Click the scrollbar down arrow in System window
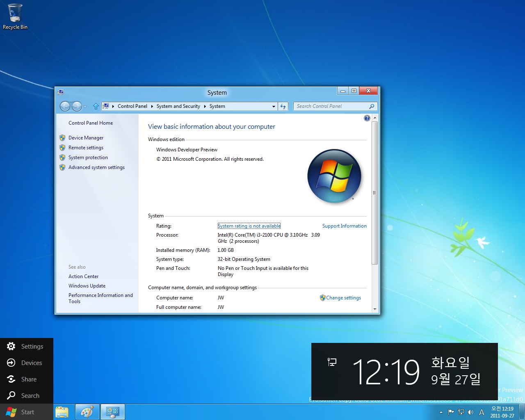 point(375,309)
